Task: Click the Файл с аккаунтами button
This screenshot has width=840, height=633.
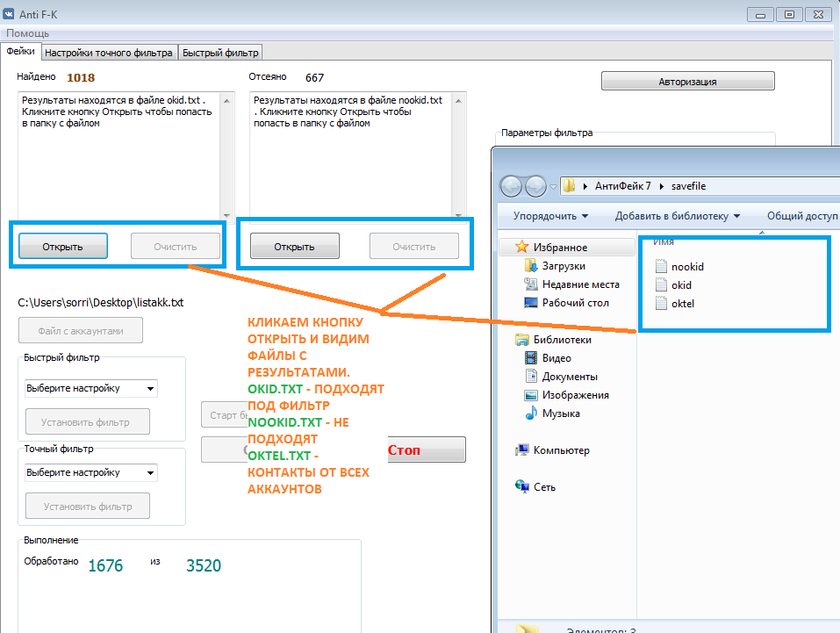Action: pos(81,330)
